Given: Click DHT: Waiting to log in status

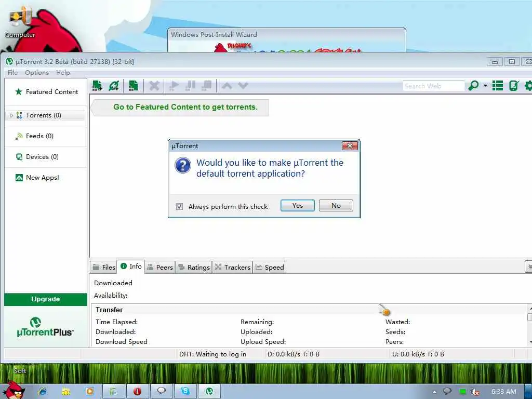Looking at the screenshot, I should [212, 354].
